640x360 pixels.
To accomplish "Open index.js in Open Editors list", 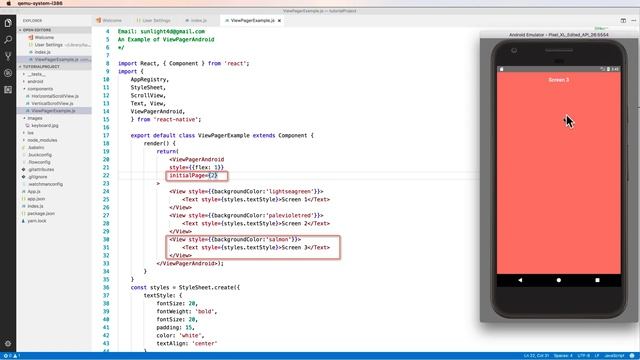I will [42, 52].
